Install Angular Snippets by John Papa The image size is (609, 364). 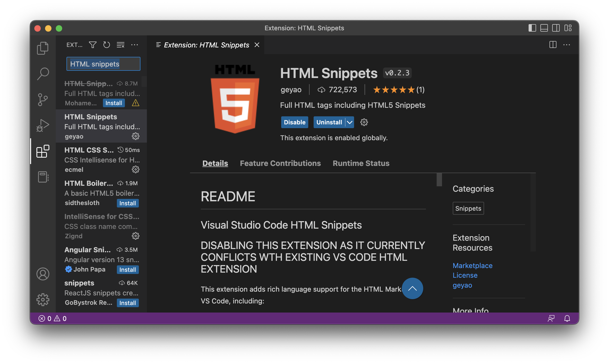pyautogui.click(x=128, y=270)
